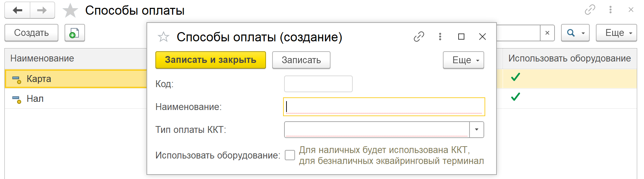
Task: Click the copy-element icon next to Создать
Action: (75, 33)
